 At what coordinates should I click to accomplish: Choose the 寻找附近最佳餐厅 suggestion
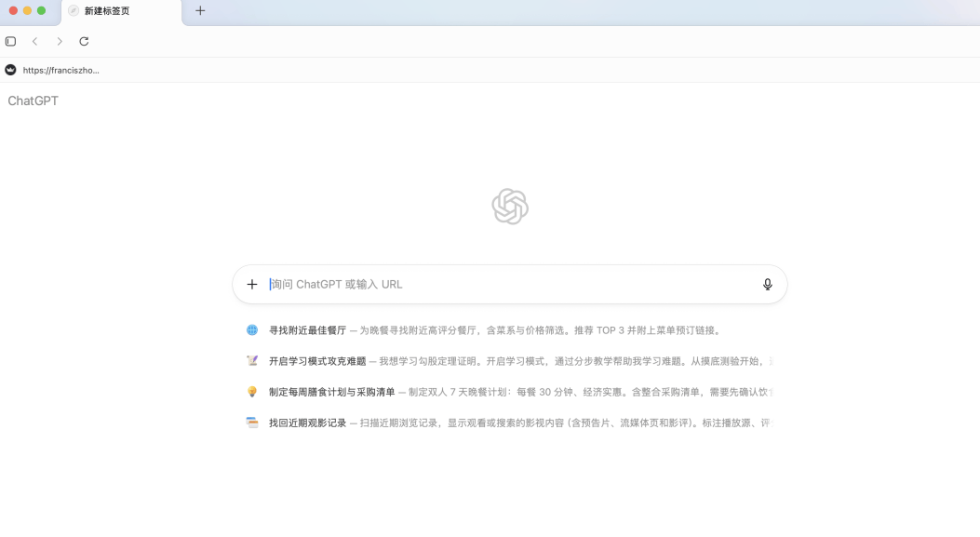pos(307,330)
